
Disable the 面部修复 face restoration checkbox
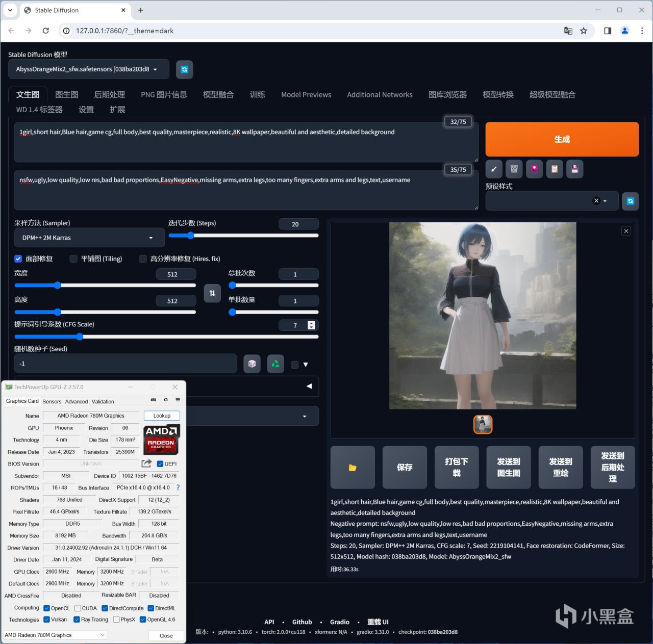coord(18,259)
